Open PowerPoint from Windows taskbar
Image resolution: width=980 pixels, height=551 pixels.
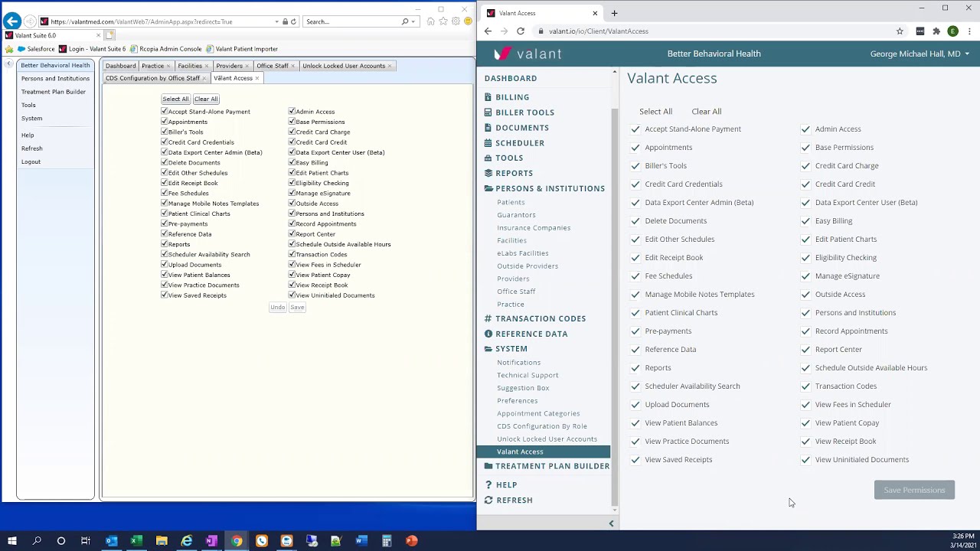click(411, 541)
